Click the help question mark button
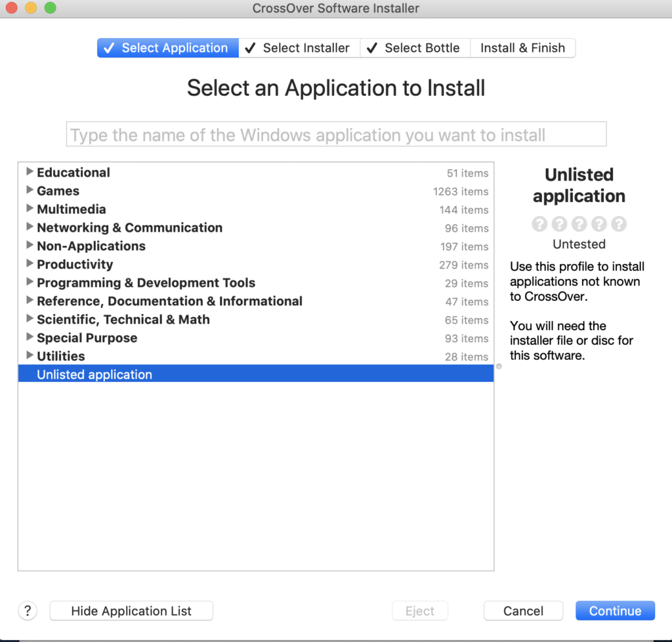672x642 pixels. click(x=28, y=610)
